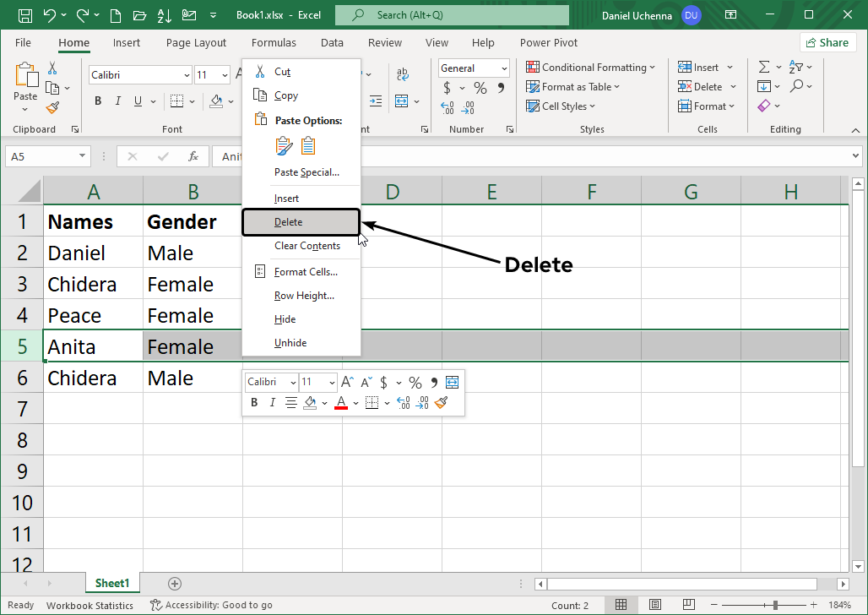Click the Share button
868x615 pixels.
click(827, 42)
